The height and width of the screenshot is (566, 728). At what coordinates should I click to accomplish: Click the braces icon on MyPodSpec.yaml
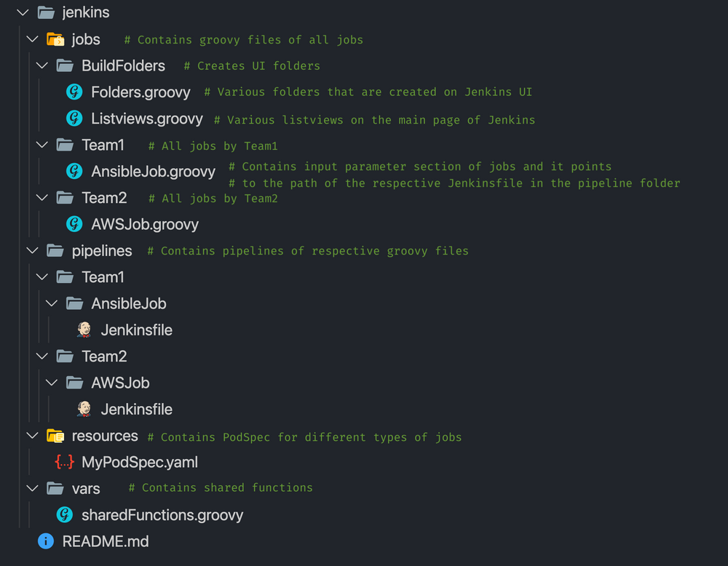64,462
